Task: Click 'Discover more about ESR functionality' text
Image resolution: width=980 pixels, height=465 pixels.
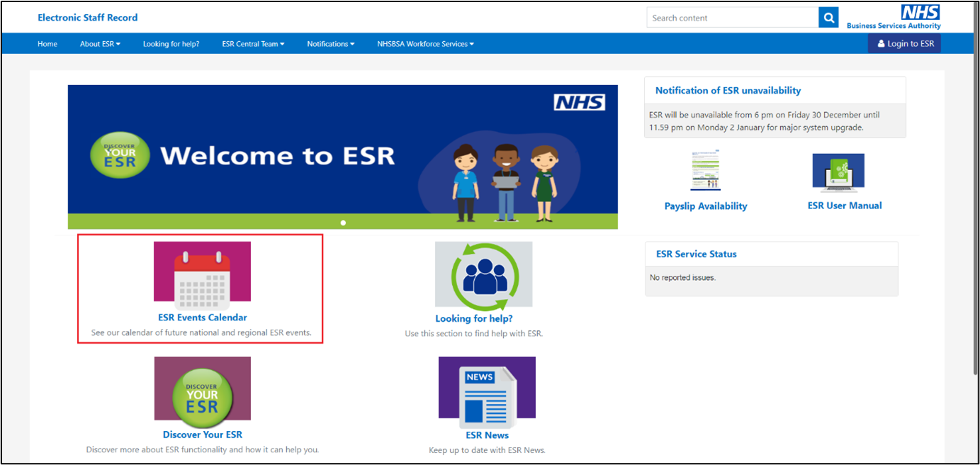Action: pos(203,449)
